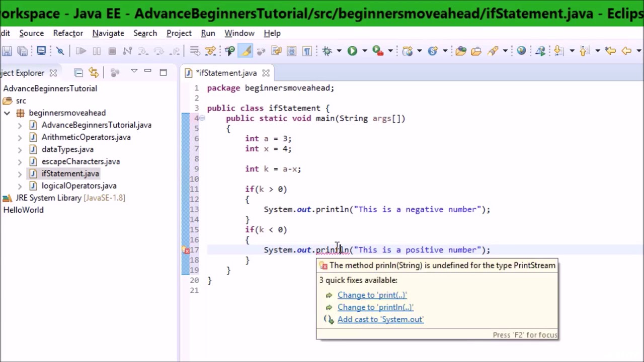Screen dimensions: 644x362
Task: Open the Search menu
Action: (145, 33)
